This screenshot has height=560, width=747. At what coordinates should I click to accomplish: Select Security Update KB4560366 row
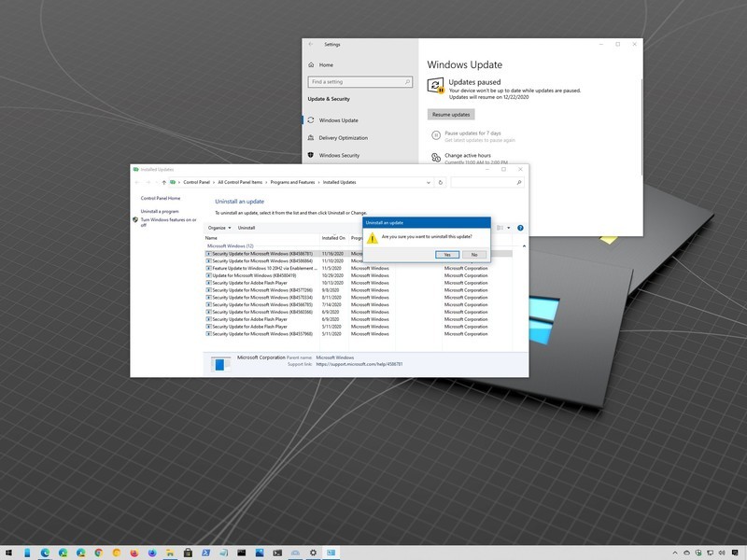[359, 312]
